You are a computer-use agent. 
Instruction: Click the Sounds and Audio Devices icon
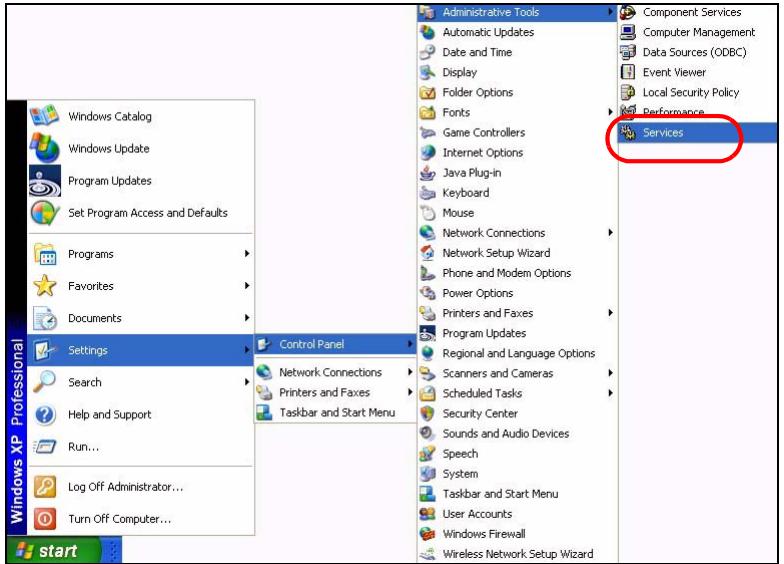click(428, 433)
